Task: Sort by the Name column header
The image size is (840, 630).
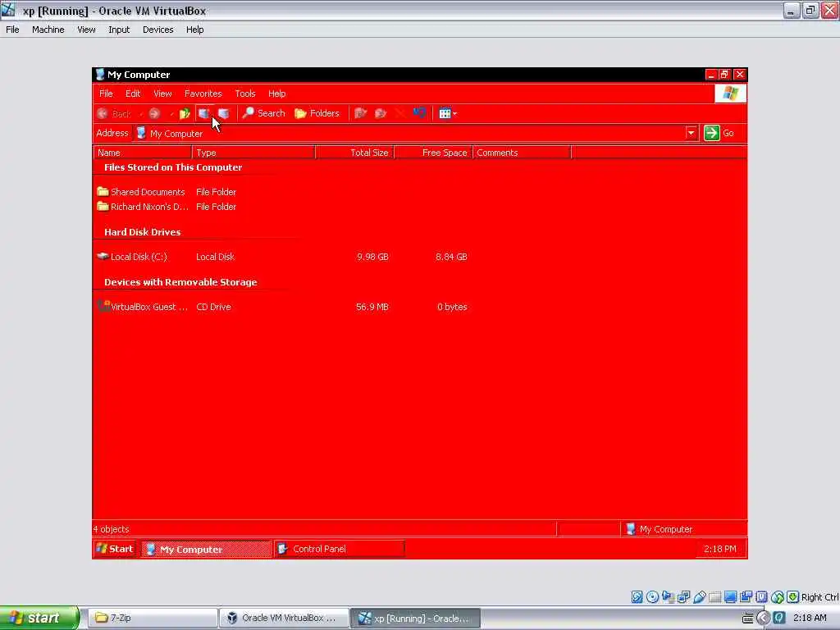Action: tap(143, 153)
